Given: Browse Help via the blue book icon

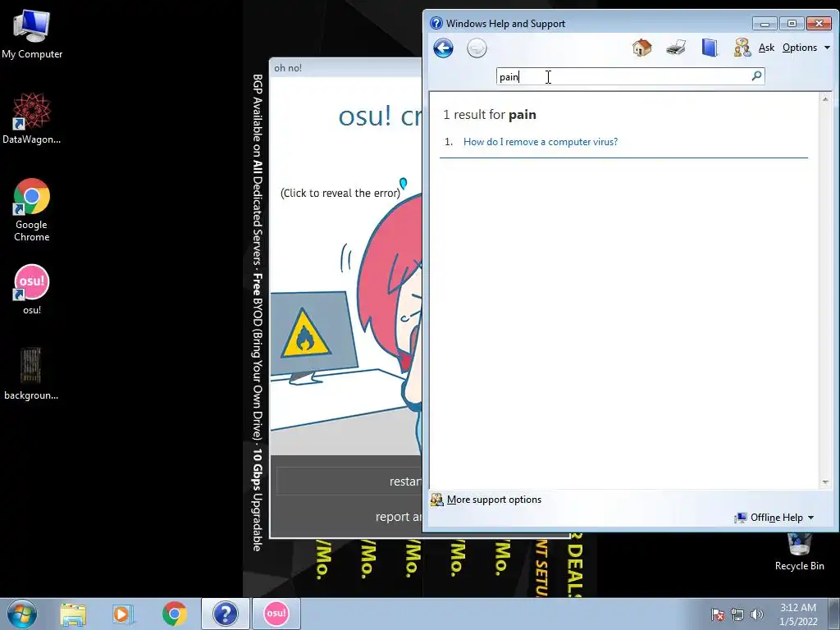Looking at the screenshot, I should click(x=710, y=48).
